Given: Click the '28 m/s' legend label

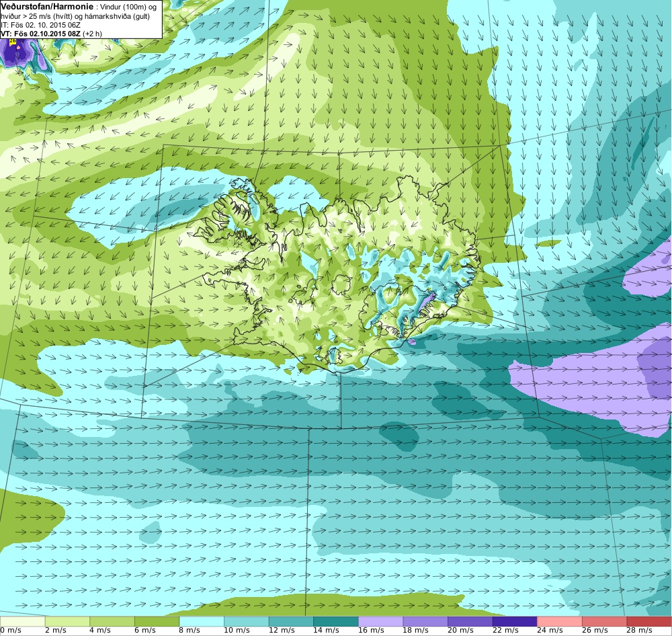Looking at the screenshot, I should [x=640, y=631].
